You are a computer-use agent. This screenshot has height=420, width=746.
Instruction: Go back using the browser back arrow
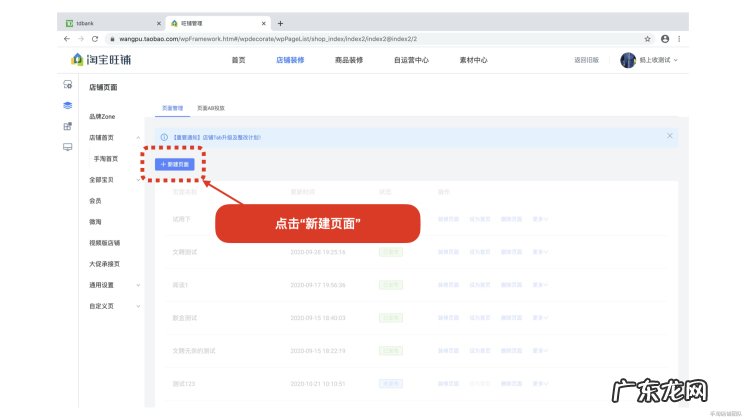click(x=67, y=39)
